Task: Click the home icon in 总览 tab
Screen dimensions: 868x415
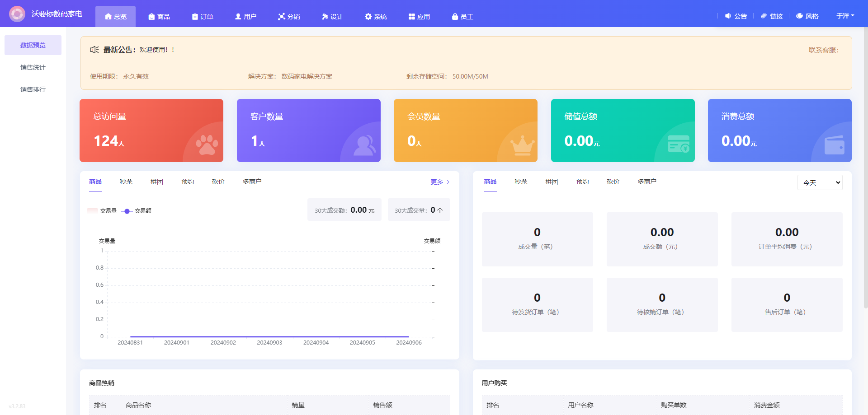Action: click(108, 17)
